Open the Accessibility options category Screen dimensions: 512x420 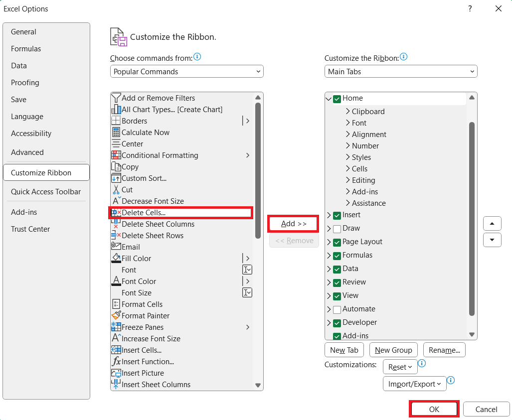(x=46, y=133)
